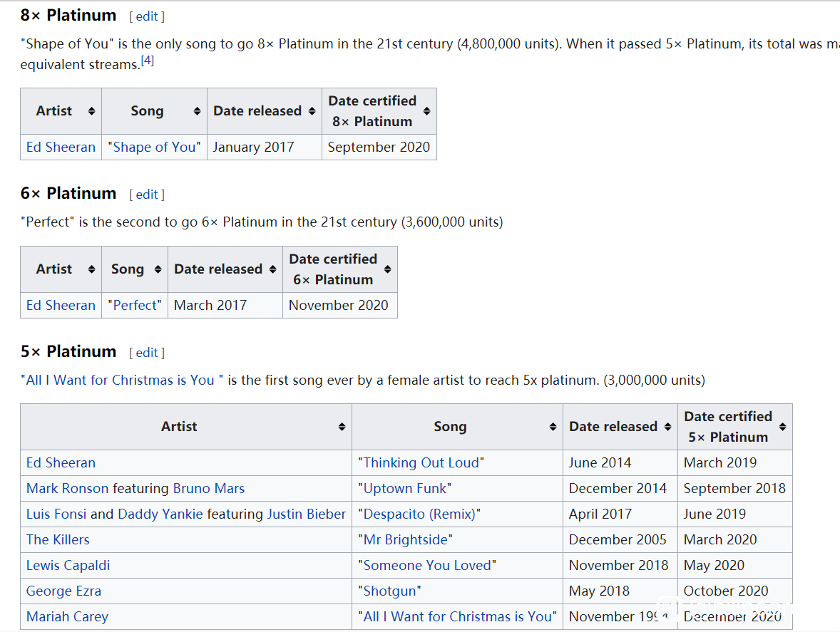Open "Uptown Funk" song link
The image size is (840, 632).
(x=404, y=489)
